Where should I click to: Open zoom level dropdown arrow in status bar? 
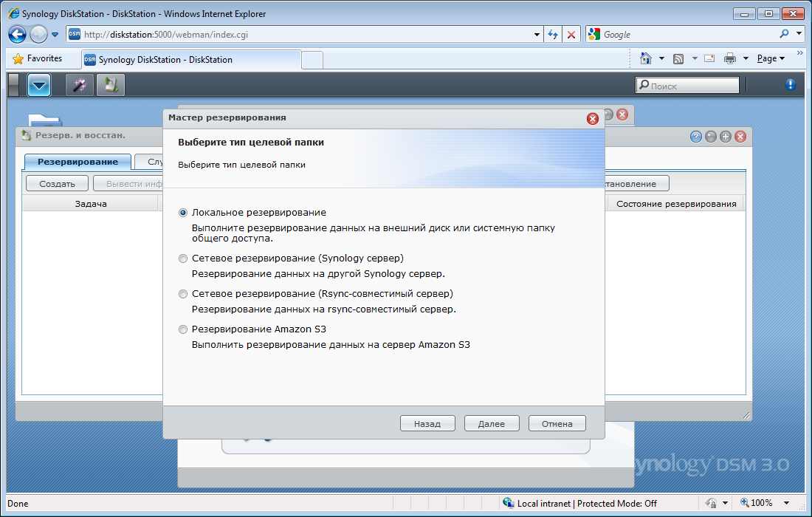pyautogui.click(x=786, y=503)
